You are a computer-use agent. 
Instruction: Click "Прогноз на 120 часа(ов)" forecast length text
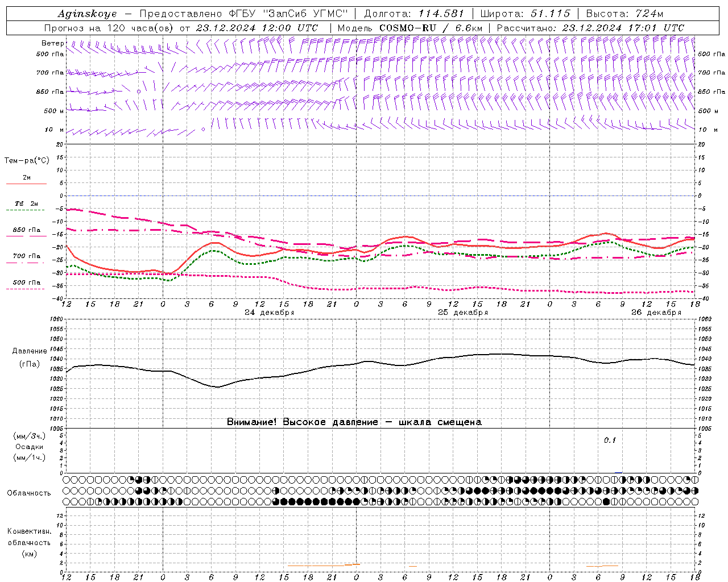point(110,28)
